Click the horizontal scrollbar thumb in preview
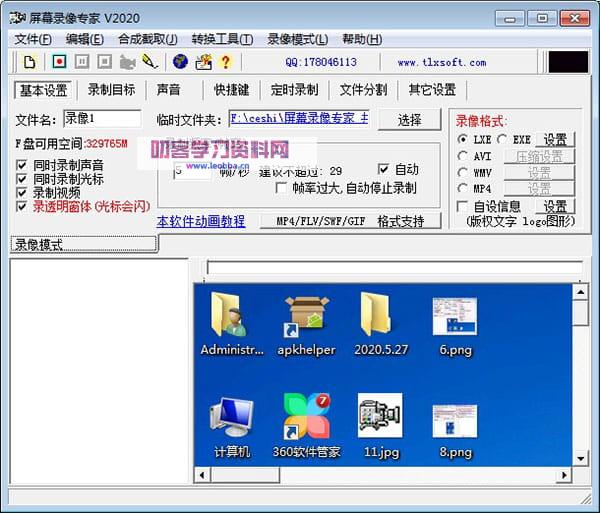 [245, 475]
